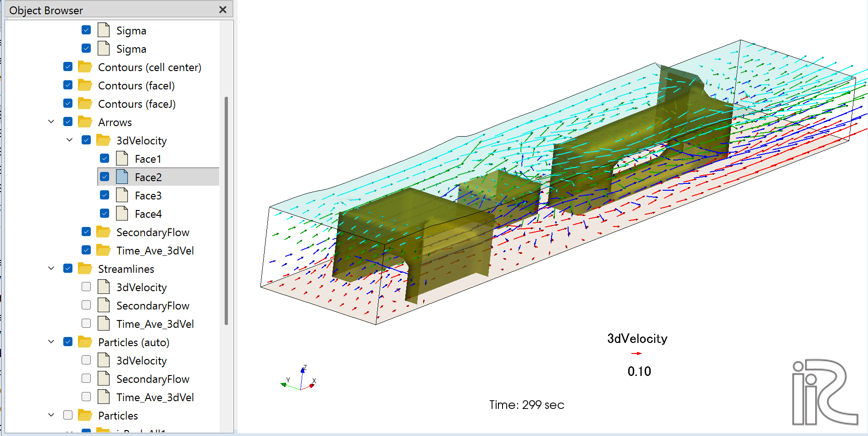868x436 pixels.
Task: Toggle the Streamlines folder checkbox
Action: coord(68,268)
